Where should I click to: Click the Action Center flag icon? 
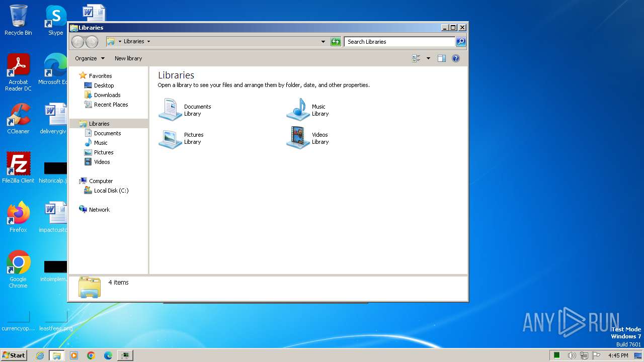[x=596, y=355]
